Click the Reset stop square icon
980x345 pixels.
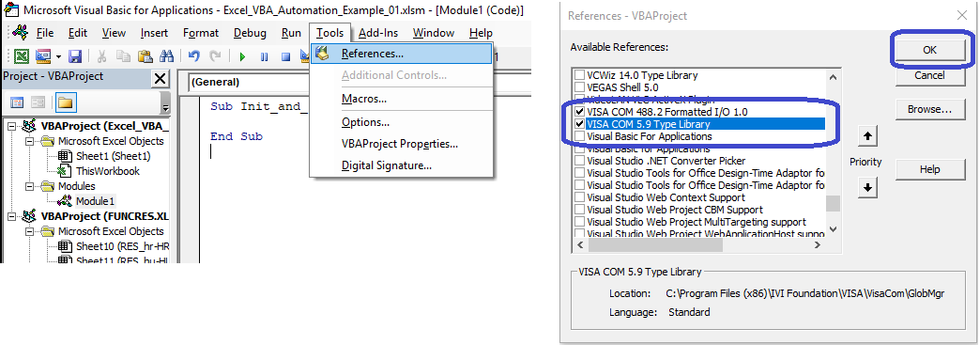point(285,57)
